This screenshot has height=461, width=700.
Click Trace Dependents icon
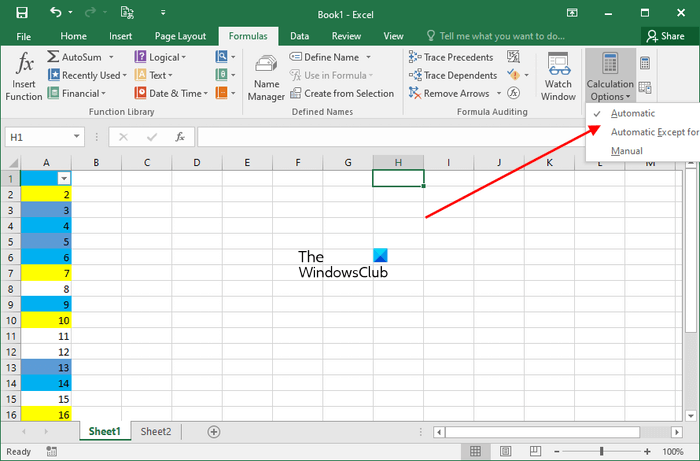click(415, 75)
